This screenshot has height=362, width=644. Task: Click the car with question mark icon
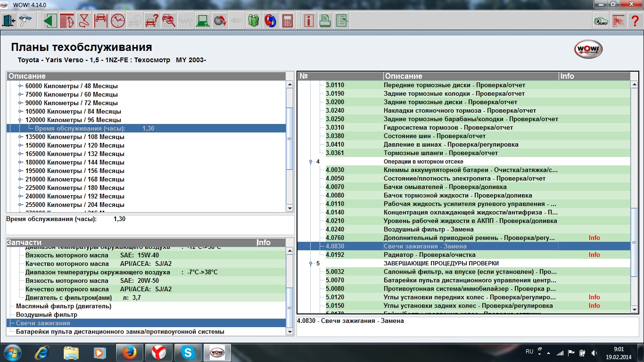152,21
